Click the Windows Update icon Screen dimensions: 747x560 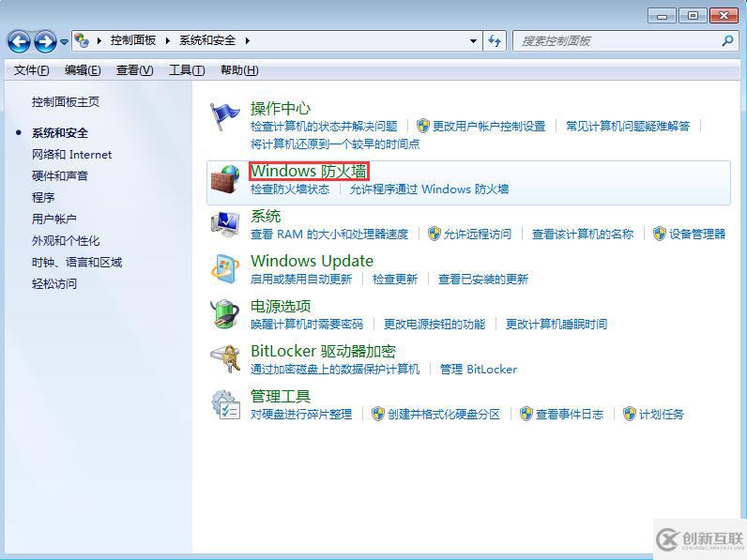point(225,269)
